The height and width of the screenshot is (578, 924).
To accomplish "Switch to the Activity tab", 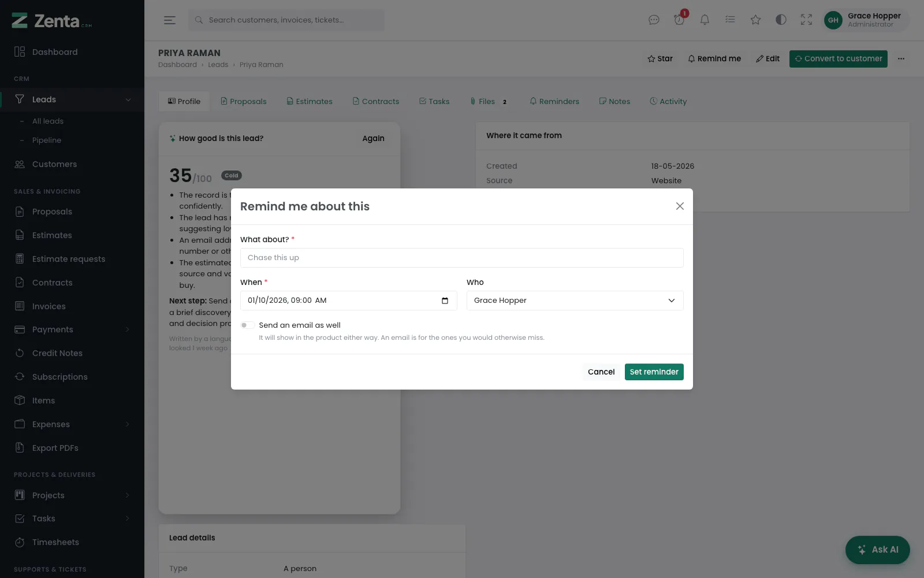I will click(x=668, y=101).
